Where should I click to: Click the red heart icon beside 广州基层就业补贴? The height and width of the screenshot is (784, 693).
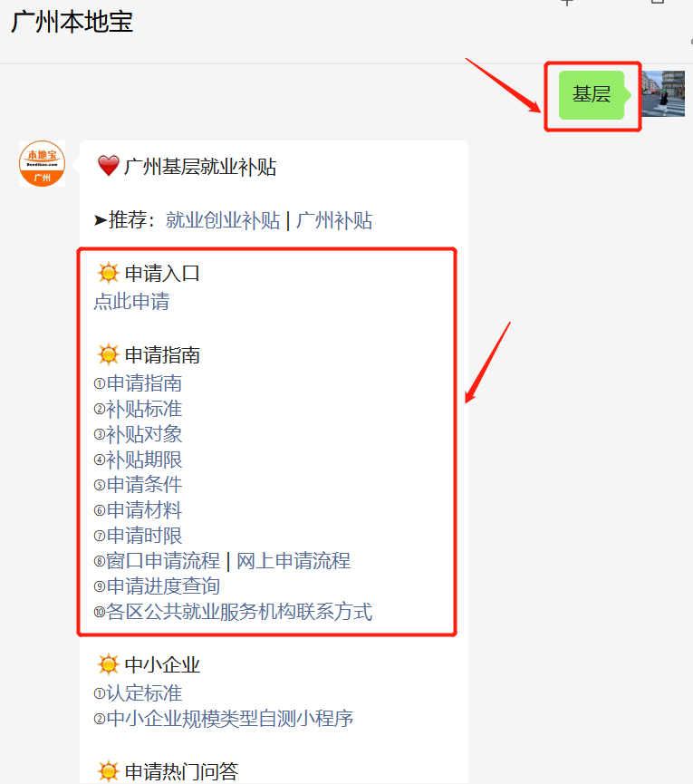(x=109, y=166)
